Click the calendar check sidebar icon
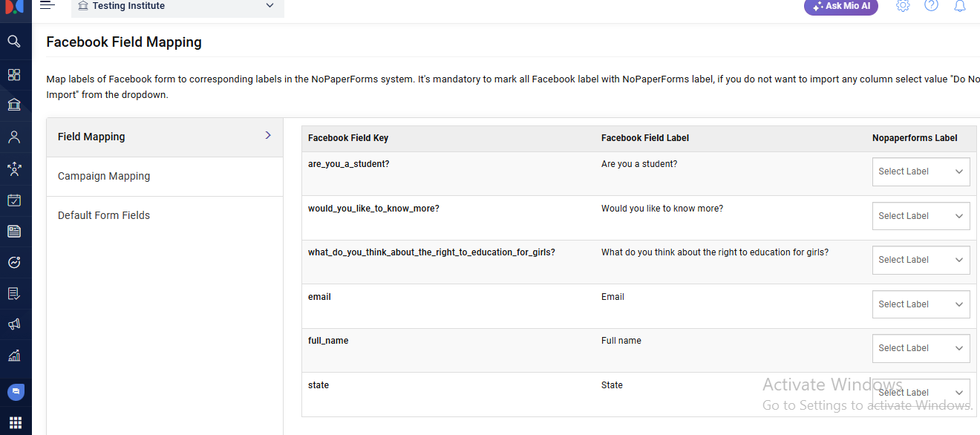Viewport: 980px width, 435px height. (14, 200)
